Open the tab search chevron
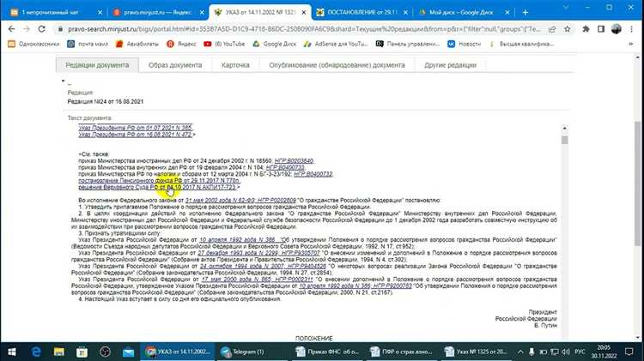 (566, 8)
